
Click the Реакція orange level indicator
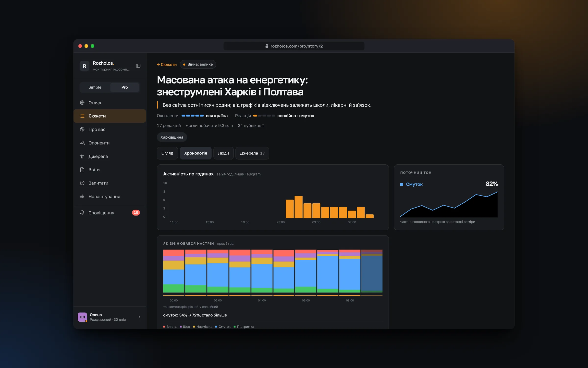coord(264,116)
